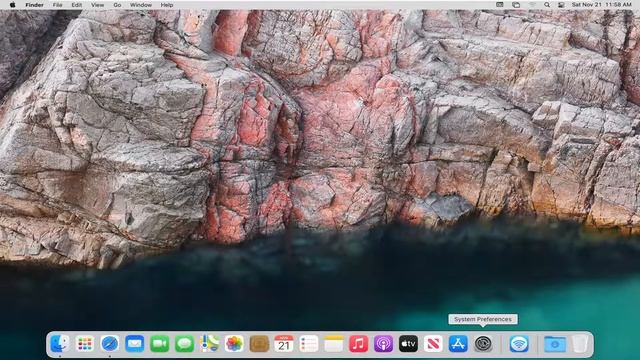Viewport: 640px width, 360px height.
Task: Open the App Store from the Dock
Action: (458, 344)
